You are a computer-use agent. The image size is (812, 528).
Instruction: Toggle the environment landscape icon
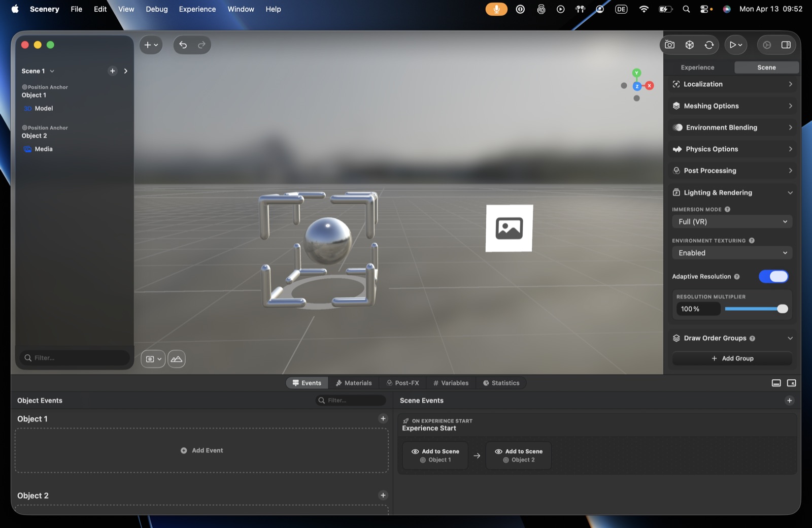(x=176, y=359)
